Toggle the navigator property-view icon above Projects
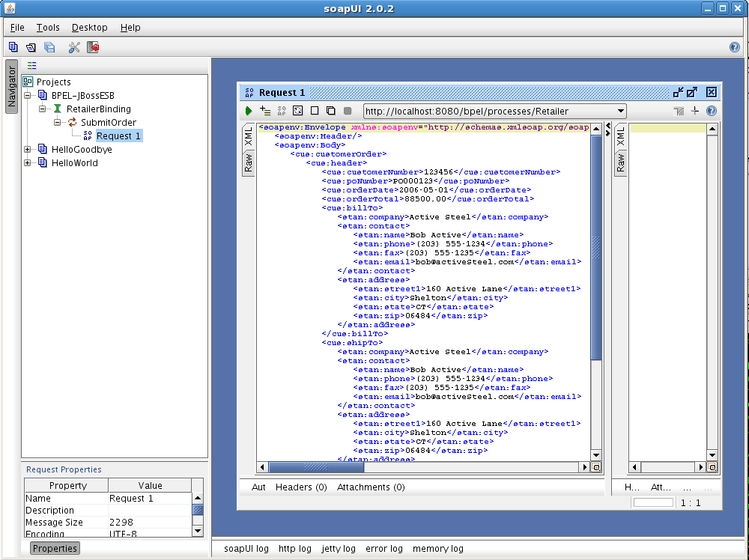Image resolution: width=749 pixels, height=560 pixels. (32, 65)
